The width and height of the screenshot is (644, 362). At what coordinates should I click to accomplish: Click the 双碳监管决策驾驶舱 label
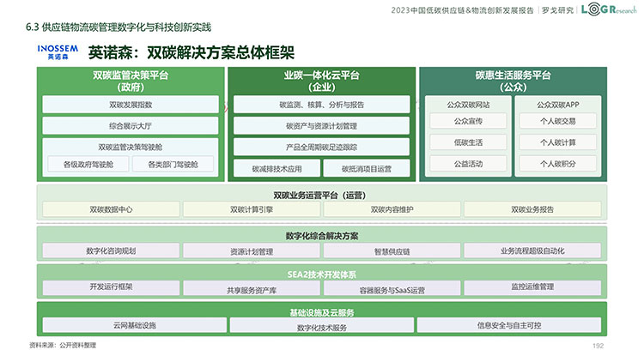tap(131, 147)
